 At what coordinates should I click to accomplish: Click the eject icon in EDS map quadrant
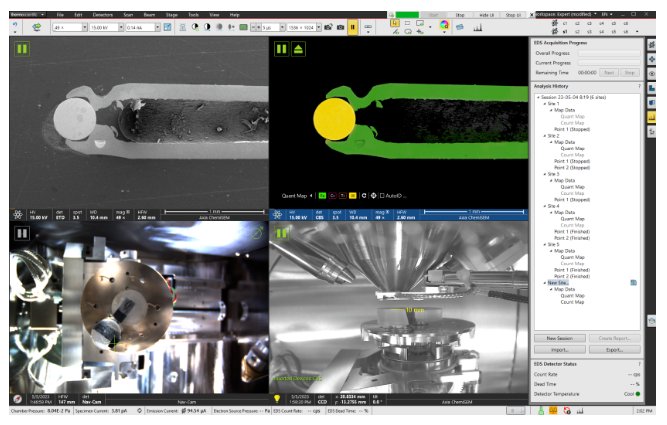[x=297, y=48]
